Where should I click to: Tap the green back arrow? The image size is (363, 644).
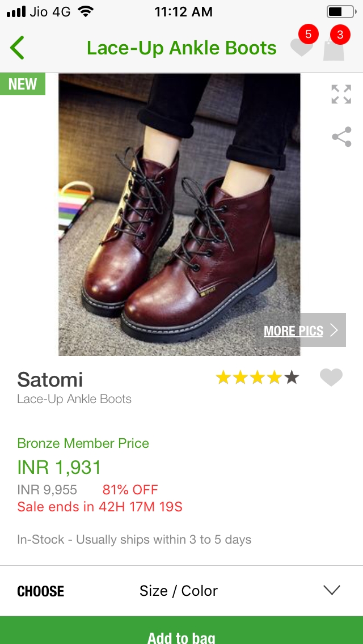[18, 48]
